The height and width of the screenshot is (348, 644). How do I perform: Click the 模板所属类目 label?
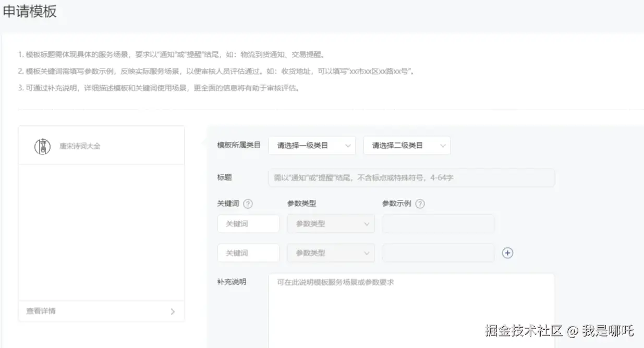coord(239,145)
